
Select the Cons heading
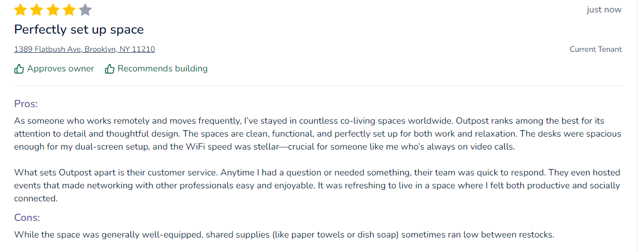coord(27,217)
